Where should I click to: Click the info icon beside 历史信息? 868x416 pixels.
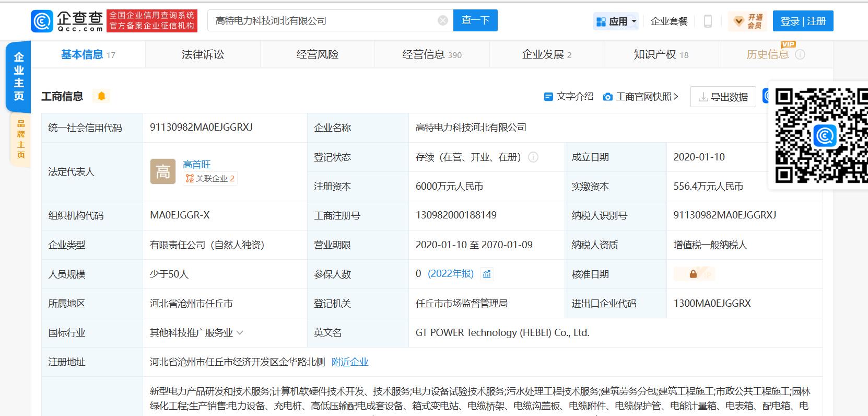click(800, 54)
